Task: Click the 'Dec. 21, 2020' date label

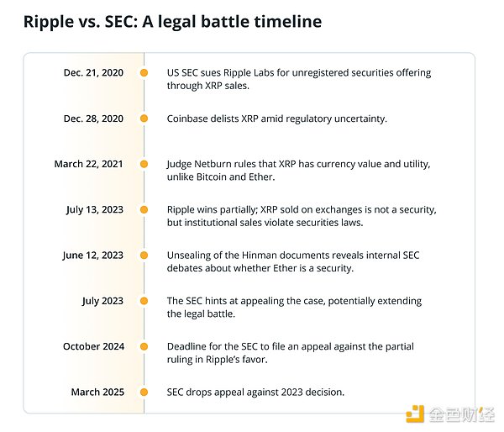Action: pyautogui.click(x=93, y=73)
